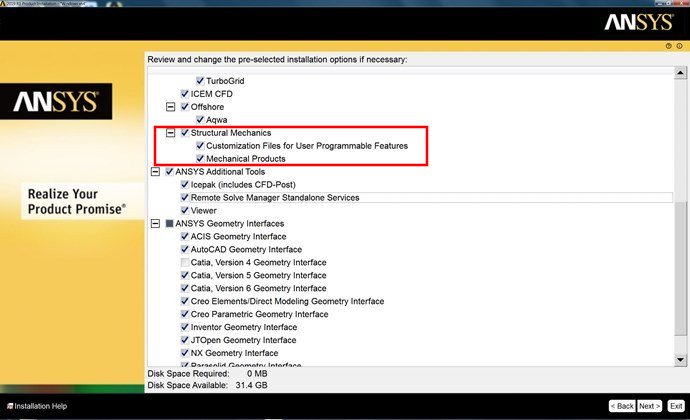Toggle the Structural Mechanics checkbox

coord(185,133)
